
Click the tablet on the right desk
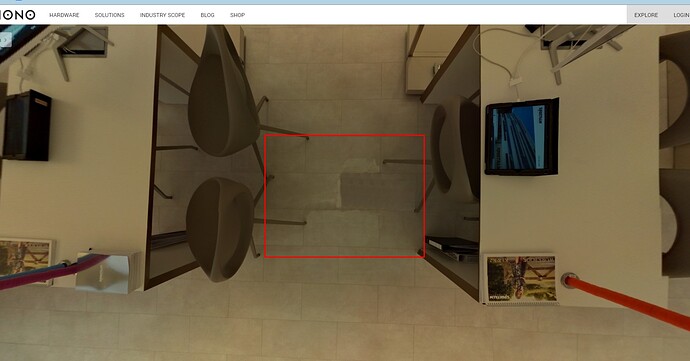point(522,137)
